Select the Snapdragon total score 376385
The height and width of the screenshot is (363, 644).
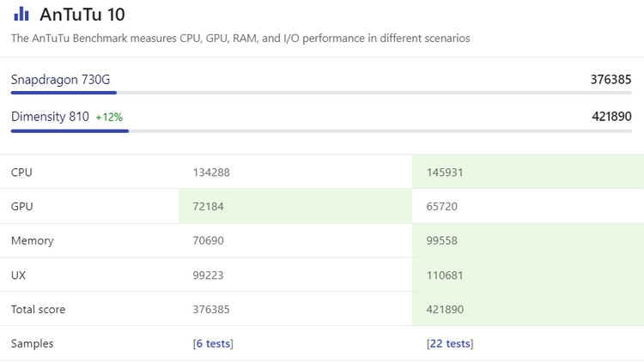(x=611, y=80)
